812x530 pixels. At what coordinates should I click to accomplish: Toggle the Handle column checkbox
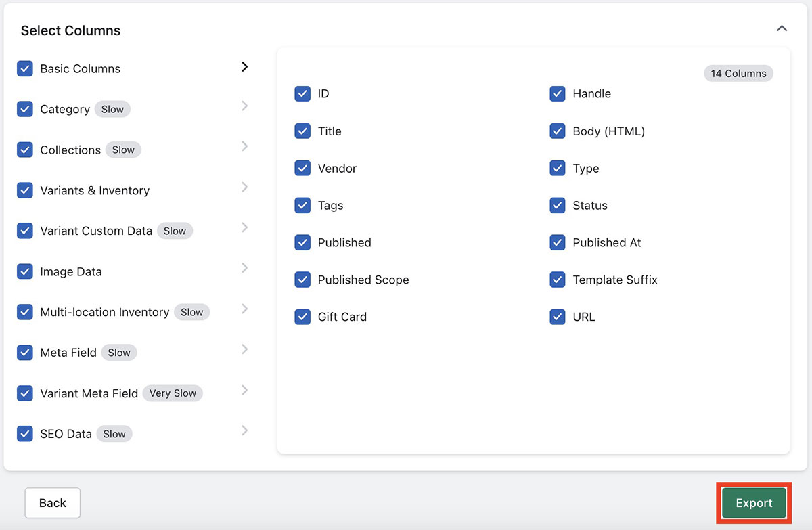(558, 93)
